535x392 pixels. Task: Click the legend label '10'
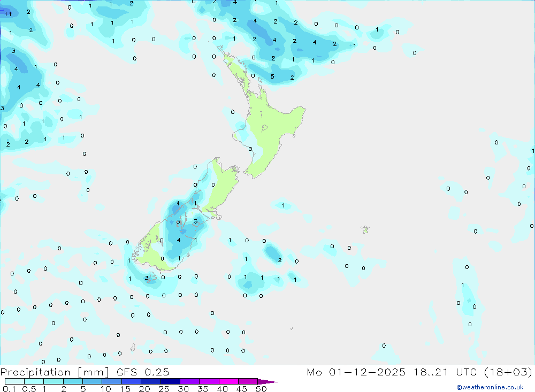coord(105,389)
